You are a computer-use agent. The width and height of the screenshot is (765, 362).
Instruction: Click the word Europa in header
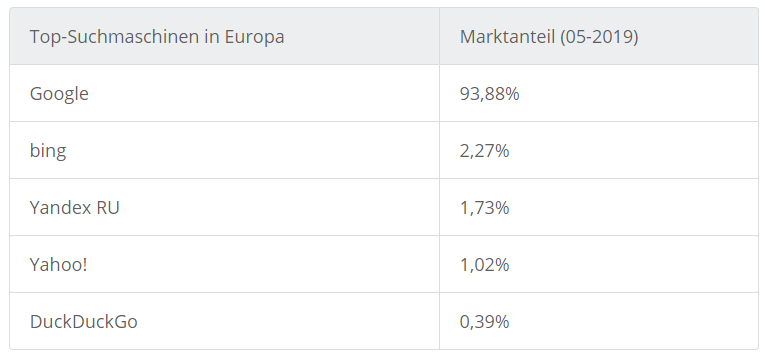coord(254,37)
